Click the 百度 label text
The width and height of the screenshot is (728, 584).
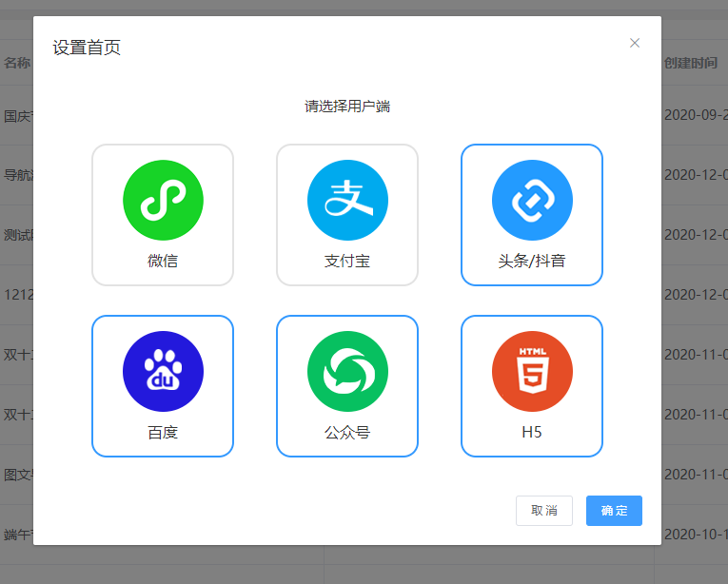[163, 432]
